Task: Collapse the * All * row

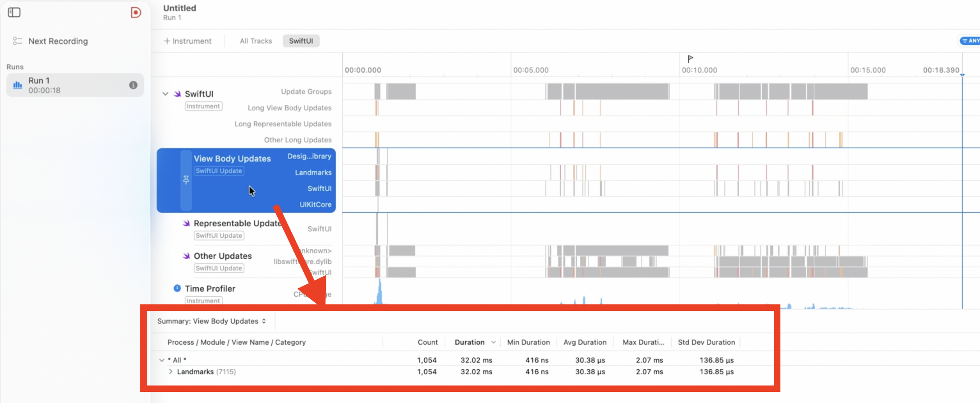Action: (162, 360)
